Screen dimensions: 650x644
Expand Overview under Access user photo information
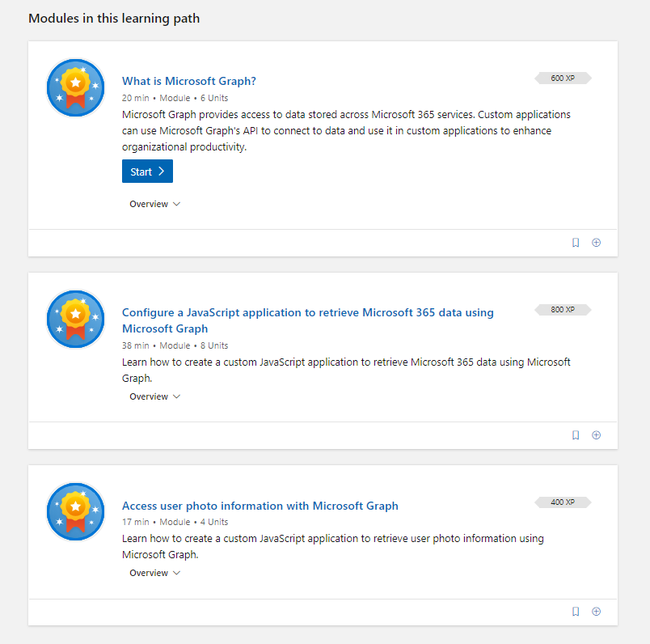(x=154, y=573)
